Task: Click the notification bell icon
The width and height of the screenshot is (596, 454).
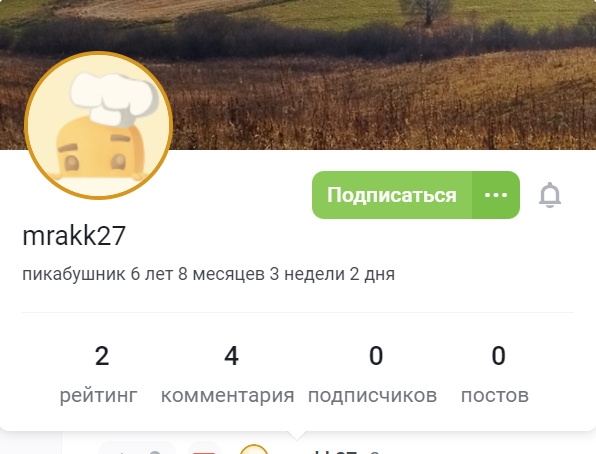Action: click(550, 195)
